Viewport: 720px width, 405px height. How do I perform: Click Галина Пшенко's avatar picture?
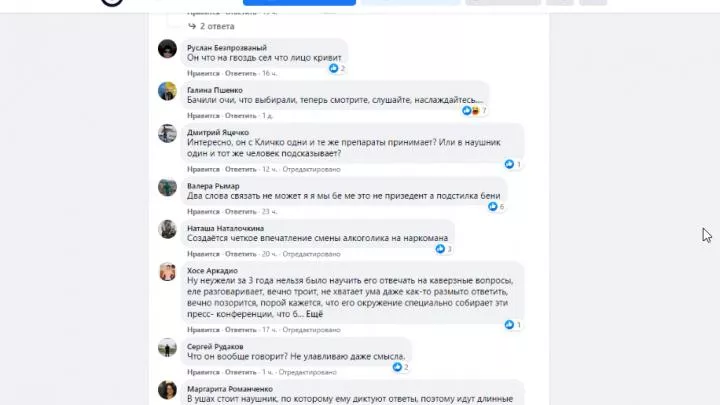[167, 91]
